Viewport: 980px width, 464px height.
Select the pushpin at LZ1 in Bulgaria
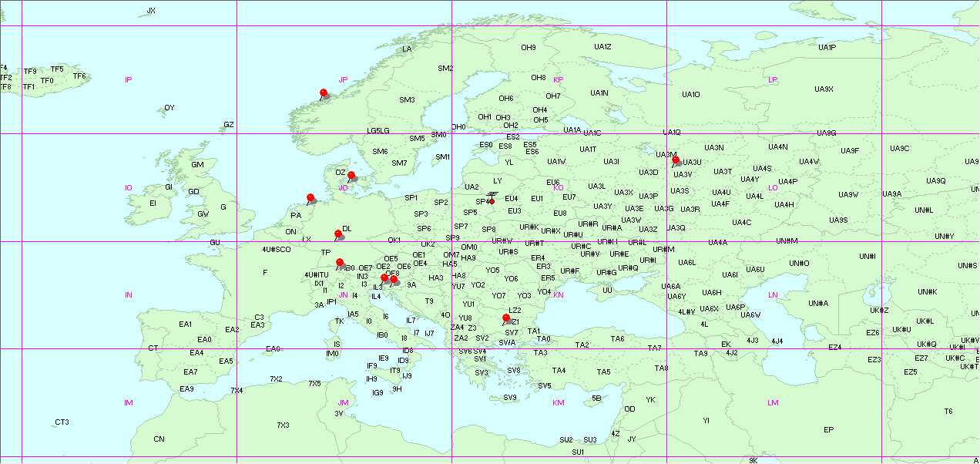[506, 319]
